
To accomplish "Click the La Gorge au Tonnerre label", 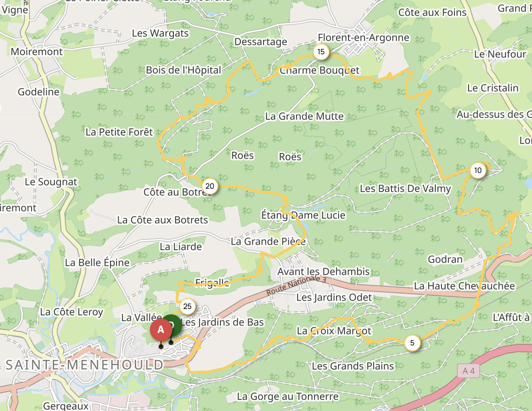I will coord(288,396).
